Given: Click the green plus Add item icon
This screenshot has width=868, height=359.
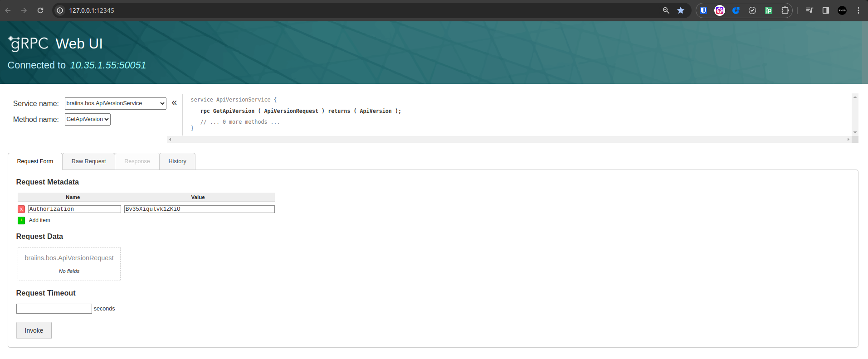Looking at the screenshot, I should (x=21, y=220).
